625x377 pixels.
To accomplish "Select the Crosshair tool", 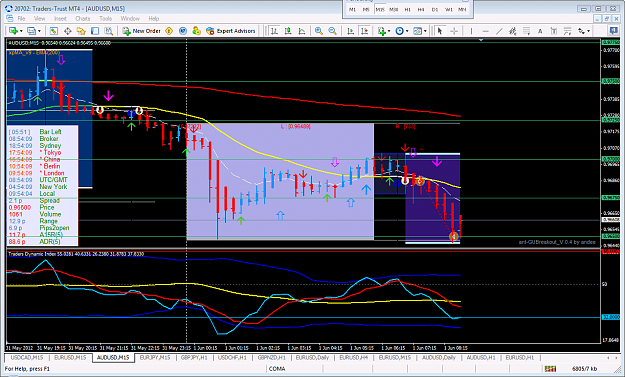I will coord(454,31).
